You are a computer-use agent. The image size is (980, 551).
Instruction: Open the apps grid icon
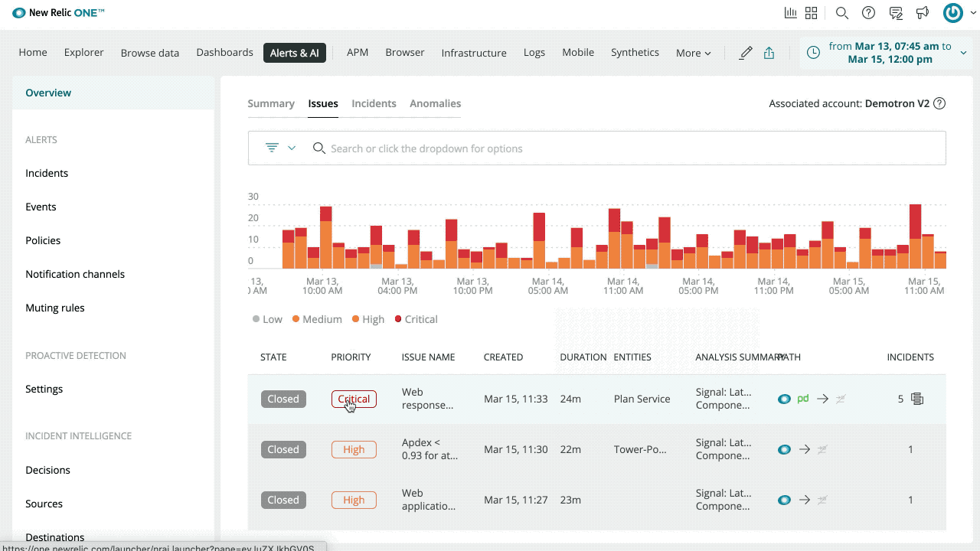click(x=812, y=13)
